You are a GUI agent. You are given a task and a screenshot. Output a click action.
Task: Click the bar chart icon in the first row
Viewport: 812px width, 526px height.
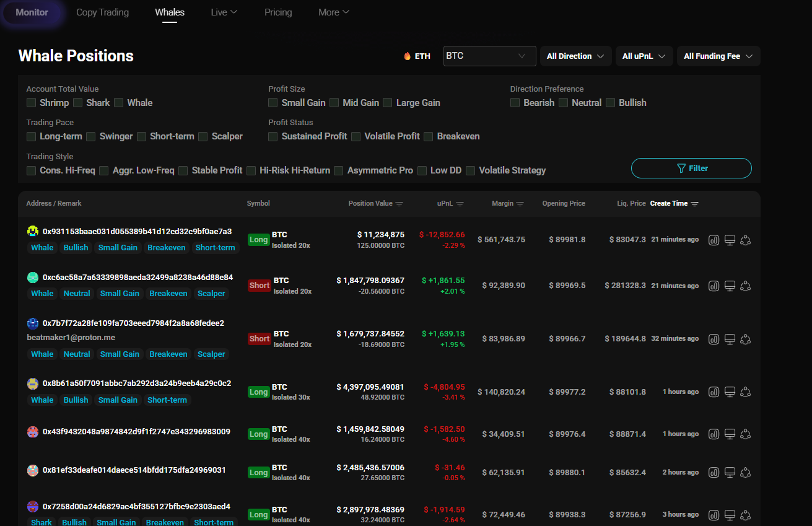click(714, 240)
